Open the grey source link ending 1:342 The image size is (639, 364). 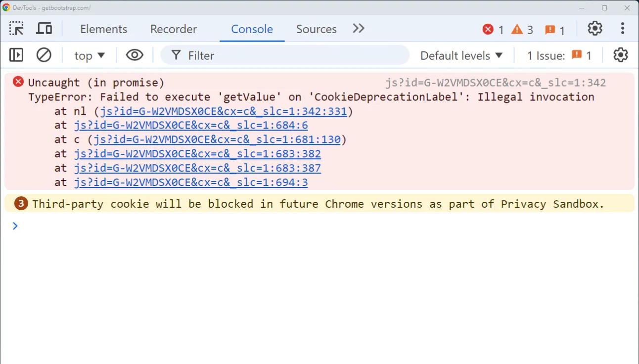496,83
